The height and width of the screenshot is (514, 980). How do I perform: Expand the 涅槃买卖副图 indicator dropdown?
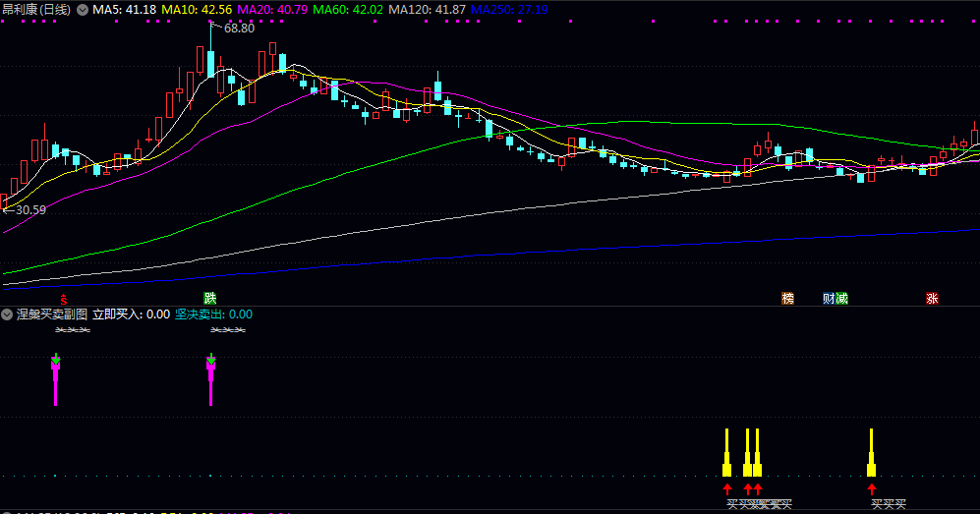pos(7,314)
